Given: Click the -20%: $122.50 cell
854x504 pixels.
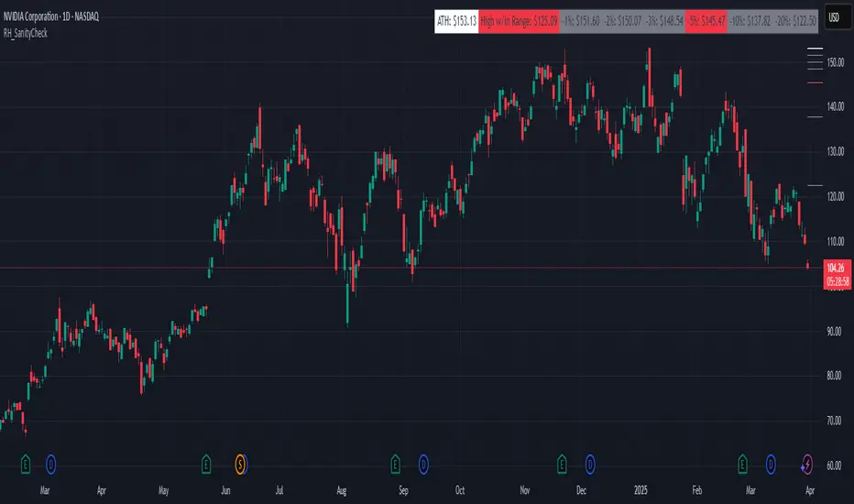Looking at the screenshot, I should pos(795,21).
